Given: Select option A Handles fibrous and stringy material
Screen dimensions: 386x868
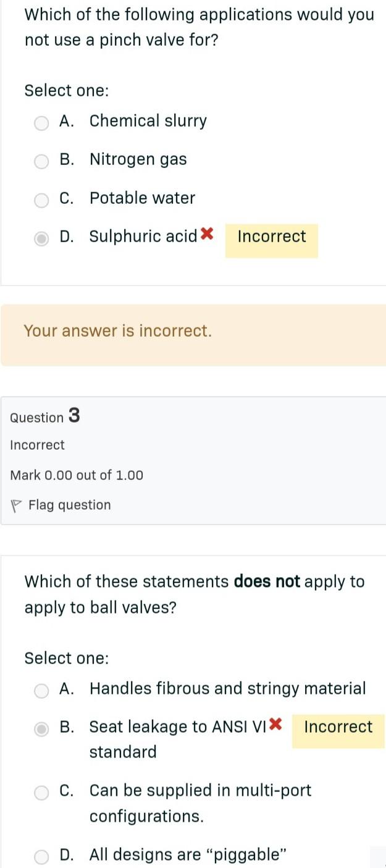Looking at the screenshot, I should click(x=41, y=691).
